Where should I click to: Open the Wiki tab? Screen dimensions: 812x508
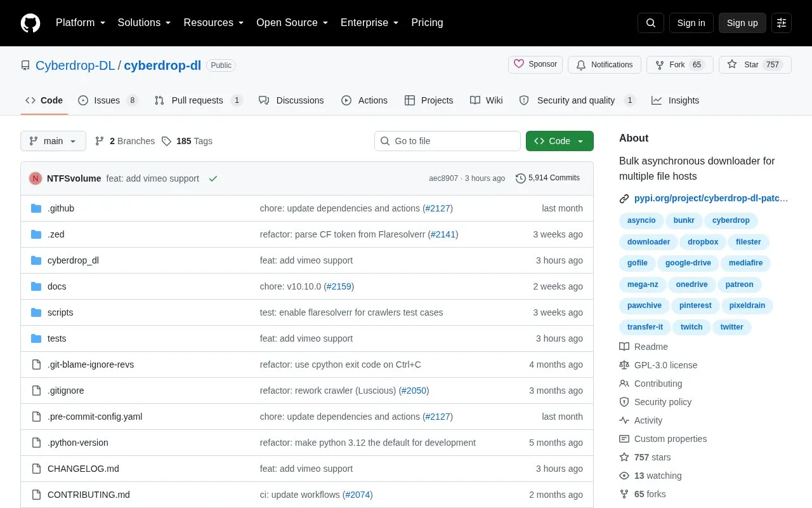(487, 100)
